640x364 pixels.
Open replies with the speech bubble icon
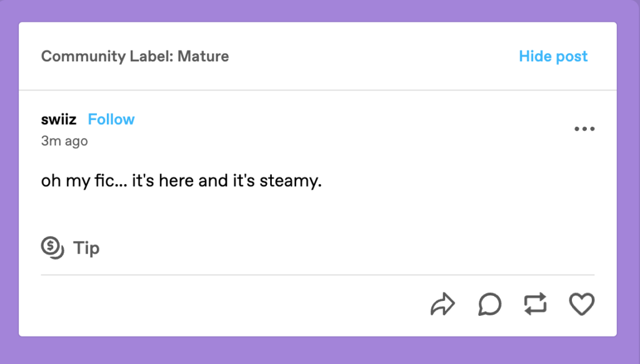coord(490,304)
